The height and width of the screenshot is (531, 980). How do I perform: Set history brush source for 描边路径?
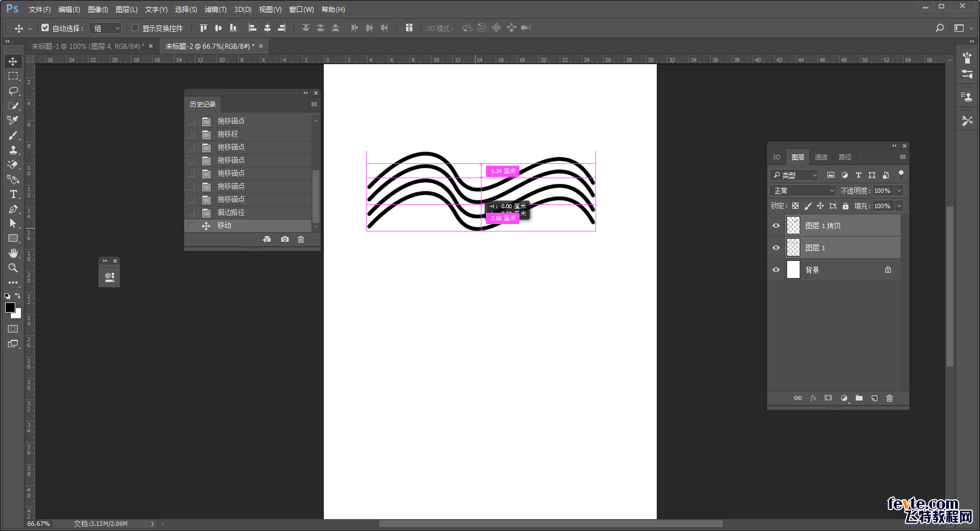pyautogui.click(x=191, y=213)
